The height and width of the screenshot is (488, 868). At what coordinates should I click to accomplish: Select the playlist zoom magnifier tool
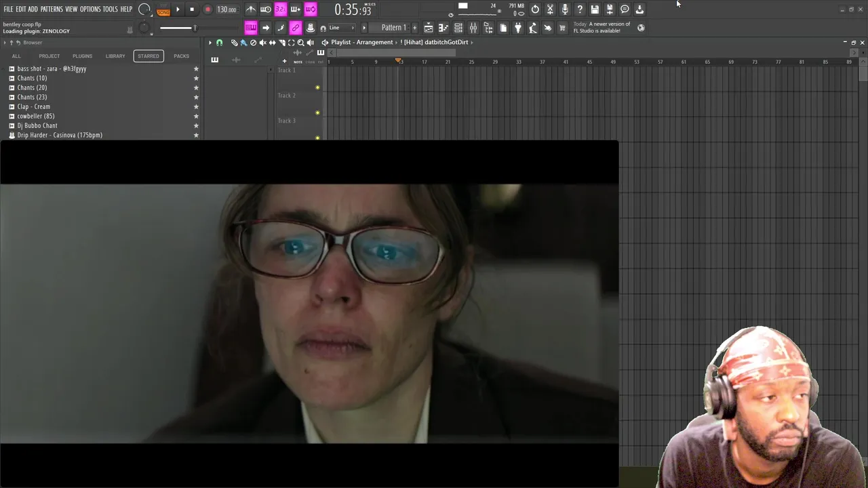tap(300, 43)
